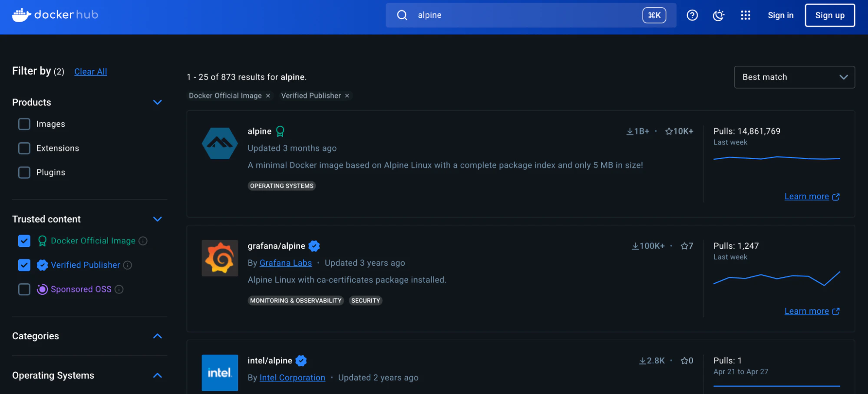Image resolution: width=868 pixels, height=394 pixels.
Task: Open the grafana/alpine repository title
Action: pyautogui.click(x=277, y=246)
